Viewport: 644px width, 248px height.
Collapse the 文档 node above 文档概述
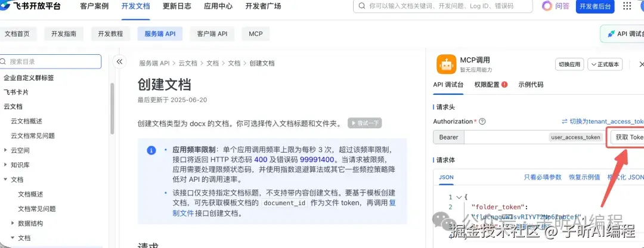[6, 179]
